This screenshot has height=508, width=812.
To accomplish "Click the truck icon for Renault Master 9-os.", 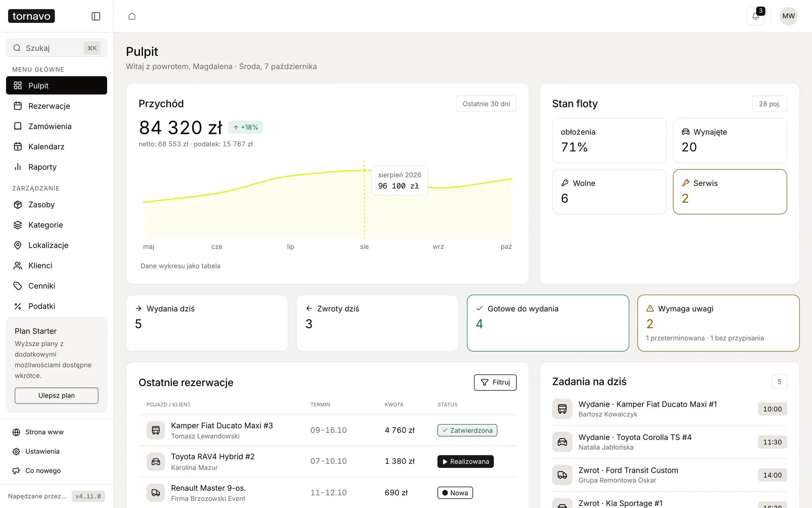I will point(156,493).
